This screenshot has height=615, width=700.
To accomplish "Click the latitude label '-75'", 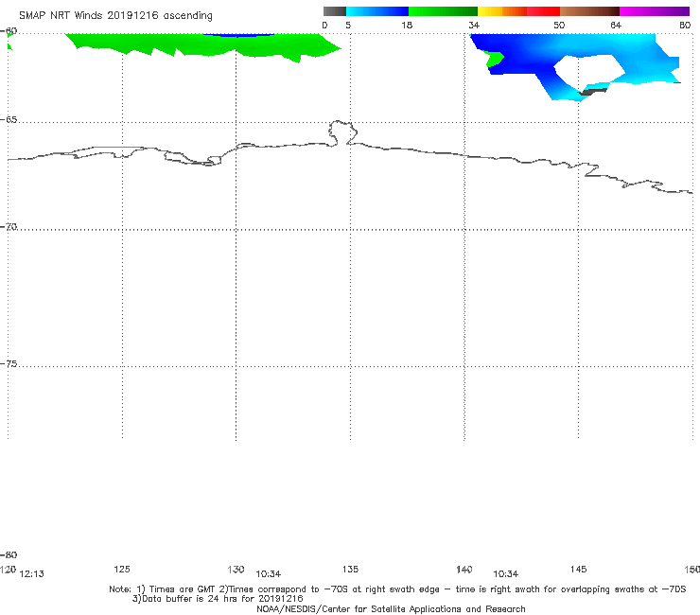I will coord(9,364).
